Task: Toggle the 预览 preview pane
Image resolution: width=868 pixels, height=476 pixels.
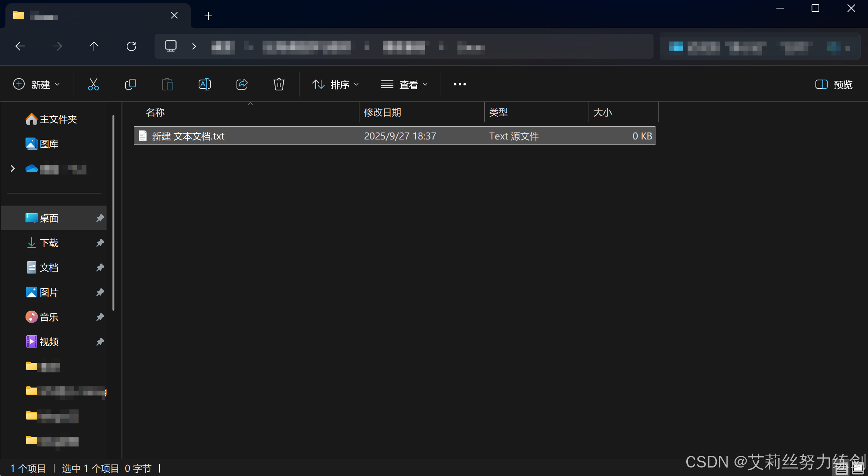Action: 834,85
